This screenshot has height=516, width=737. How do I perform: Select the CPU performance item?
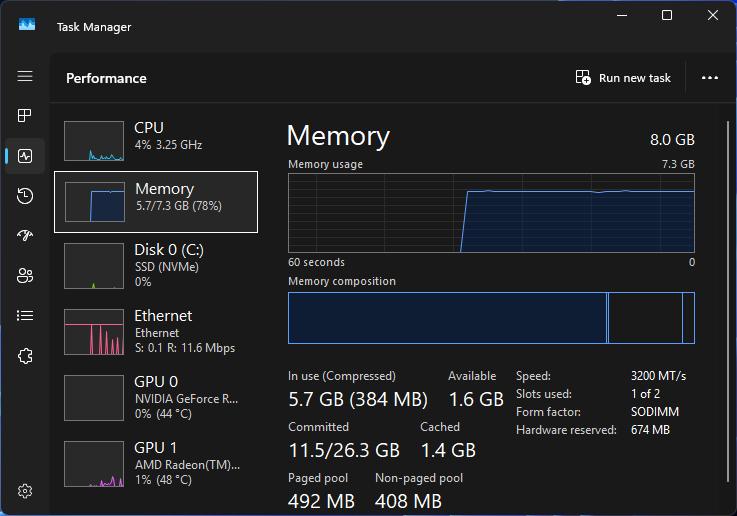(x=156, y=141)
